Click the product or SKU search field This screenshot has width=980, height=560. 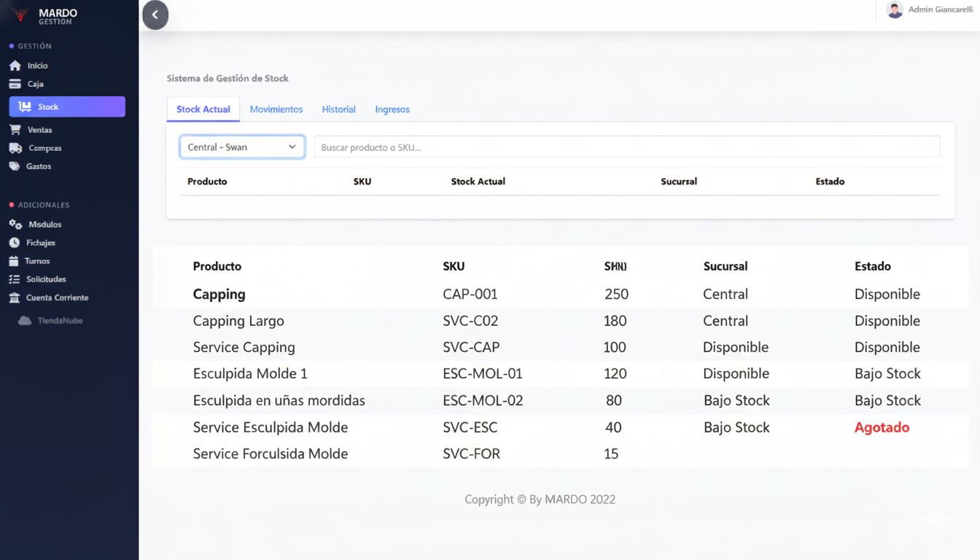click(x=626, y=147)
